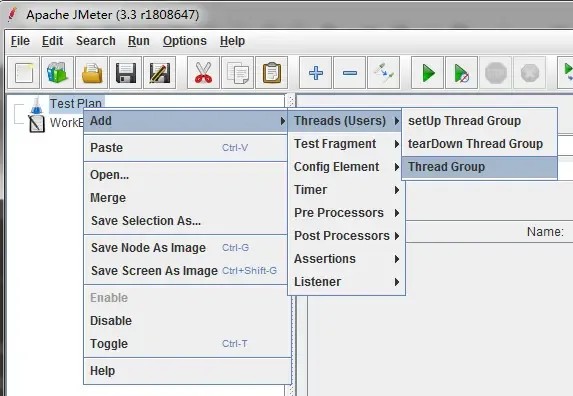The image size is (573, 396).
Task: Select the WorkBench tree node
Action: [x=67, y=123]
